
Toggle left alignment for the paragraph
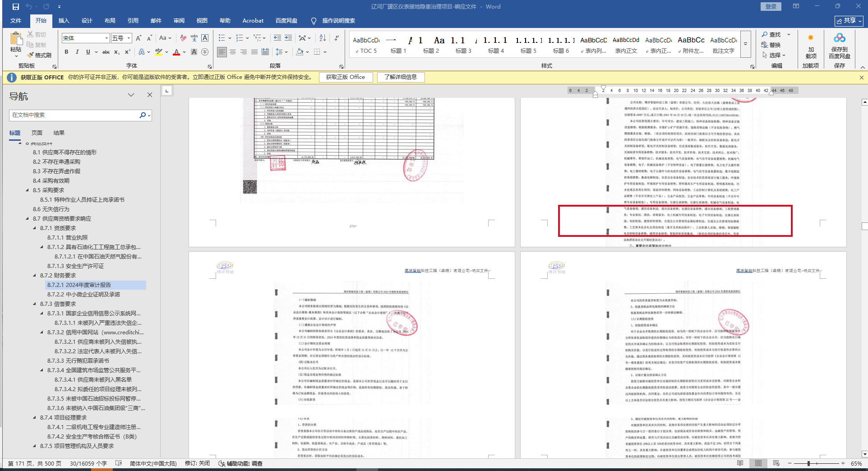[x=222, y=52]
